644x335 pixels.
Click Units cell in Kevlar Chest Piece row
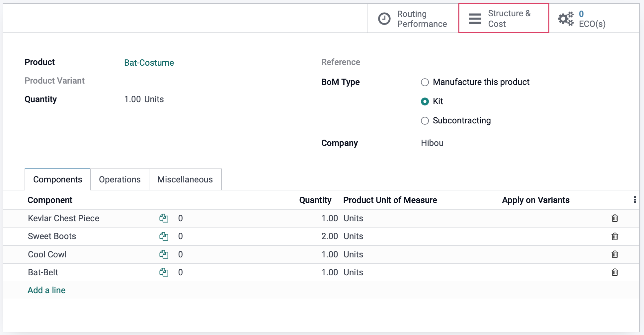pyautogui.click(x=353, y=218)
